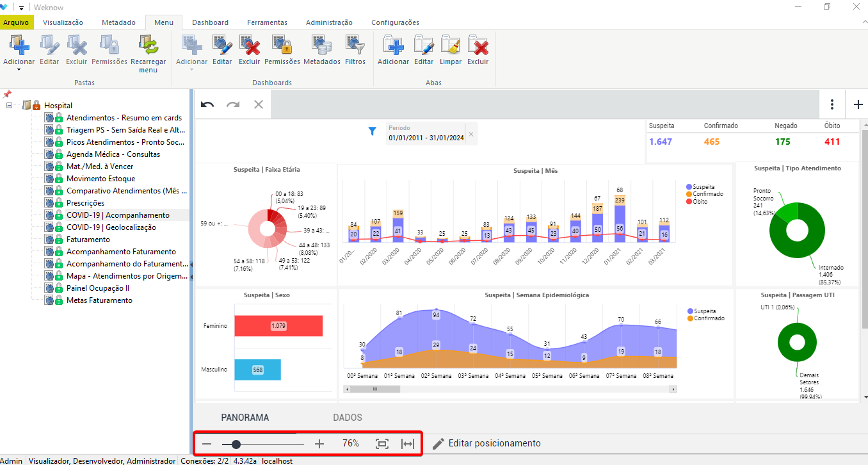Collapse the Hospital tree node
The image size is (868, 465).
coord(10,105)
